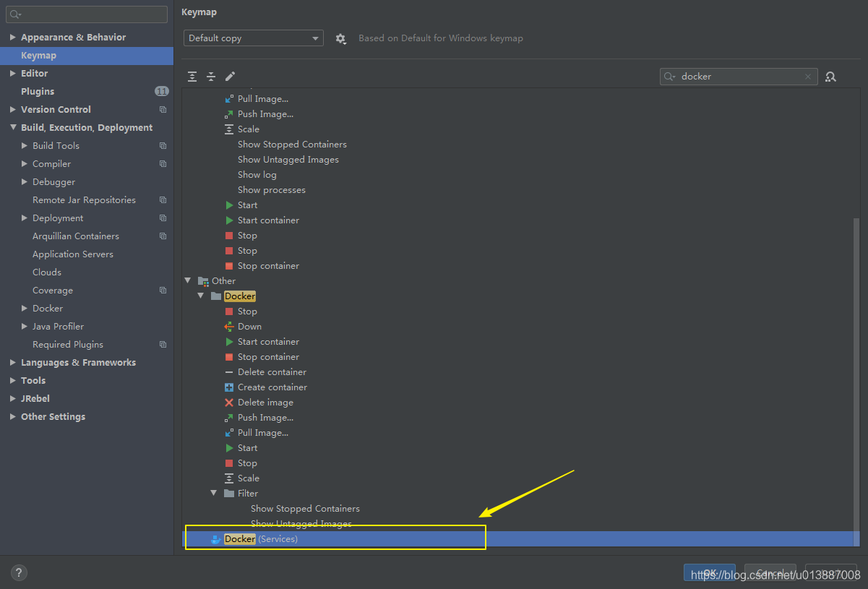Image resolution: width=868 pixels, height=589 pixels.
Task: Expand the Docker settings subsection in sidebar
Action: [x=25, y=309]
